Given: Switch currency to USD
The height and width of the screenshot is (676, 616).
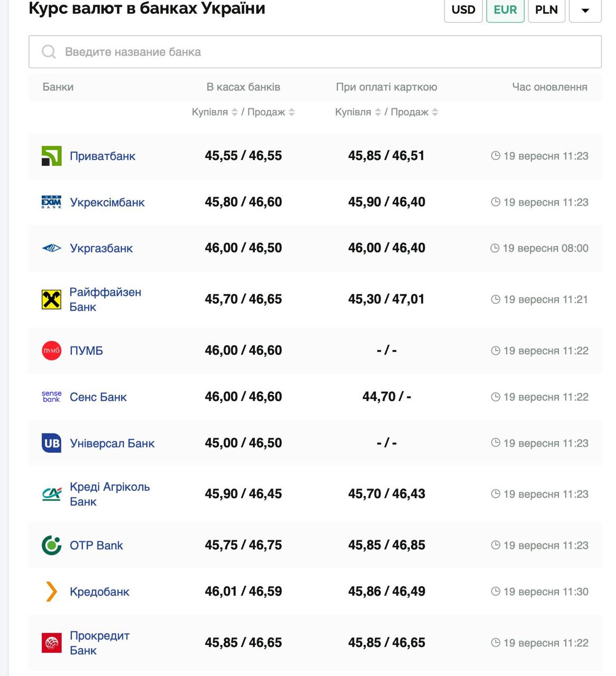Looking at the screenshot, I should 463,10.
